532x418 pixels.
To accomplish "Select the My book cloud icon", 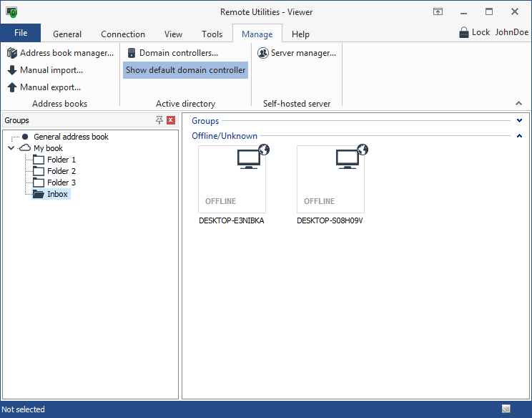I will pos(25,148).
